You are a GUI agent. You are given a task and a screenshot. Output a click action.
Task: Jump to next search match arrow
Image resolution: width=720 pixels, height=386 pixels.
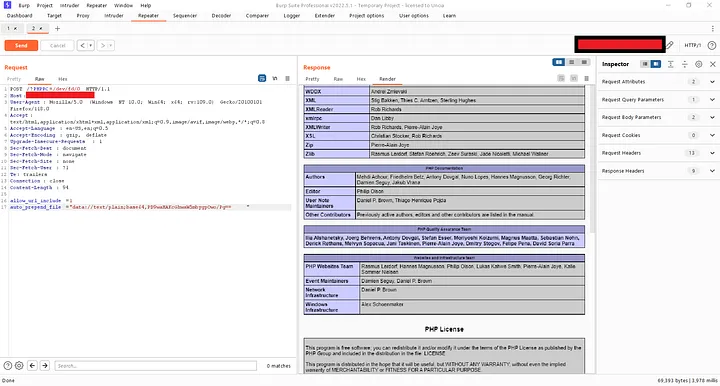(x=45, y=366)
